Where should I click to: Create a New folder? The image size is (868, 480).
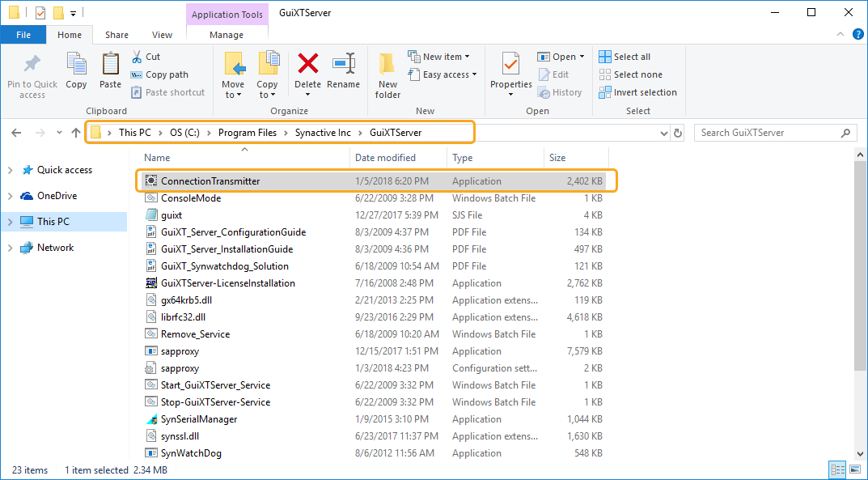pos(387,65)
